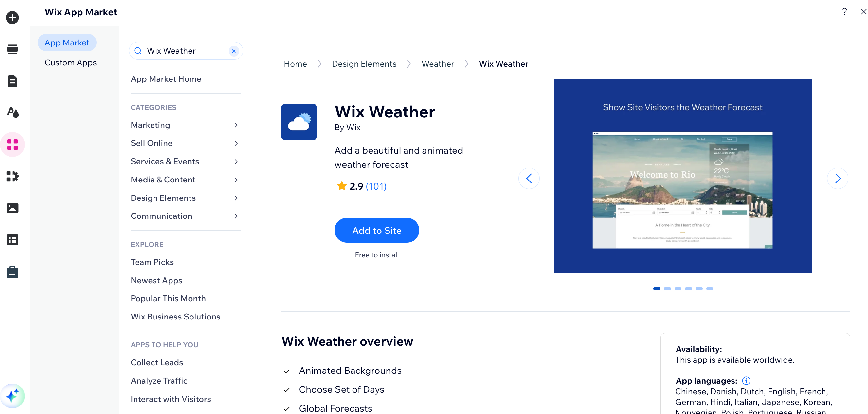Click second carousel dot indicator
This screenshot has width=868, height=414.
click(x=667, y=288)
